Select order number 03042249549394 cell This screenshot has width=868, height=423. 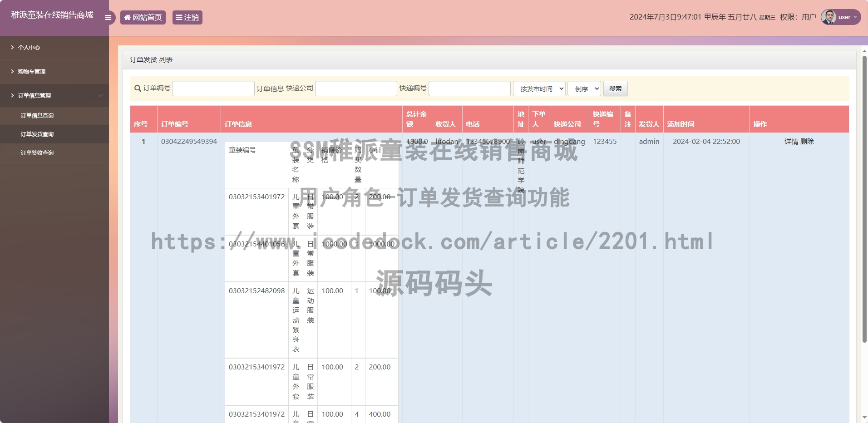coord(189,142)
